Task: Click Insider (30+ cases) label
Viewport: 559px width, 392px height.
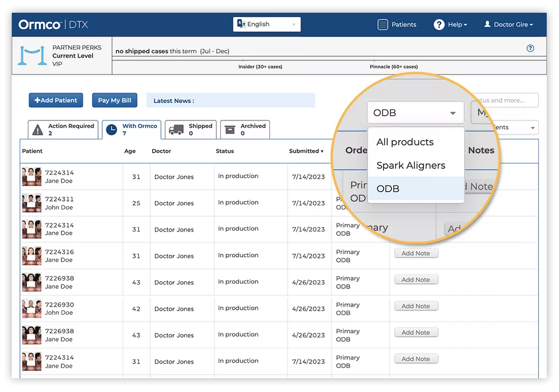Action: click(x=260, y=67)
